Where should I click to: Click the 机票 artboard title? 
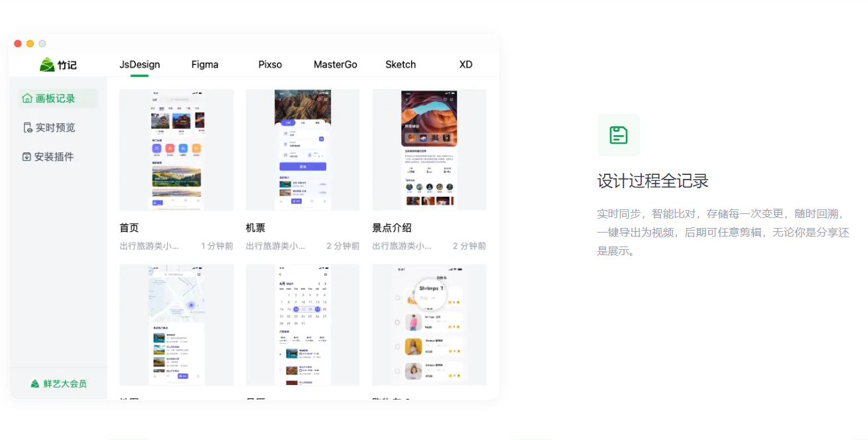point(256,227)
